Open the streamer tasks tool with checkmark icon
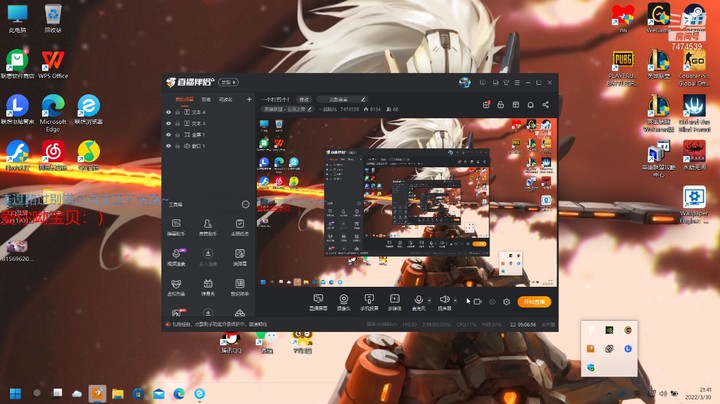The width and height of the screenshot is (720, 404). (x=240, y=227)
